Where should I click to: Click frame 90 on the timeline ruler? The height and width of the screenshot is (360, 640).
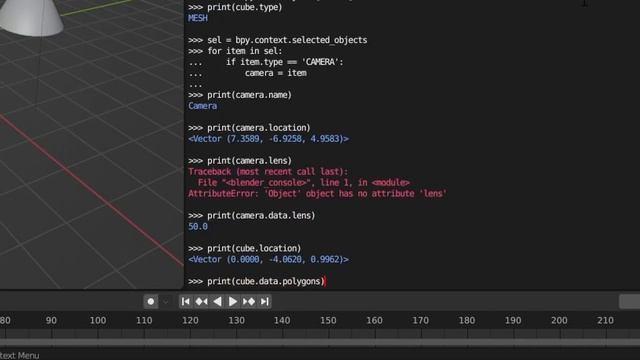click(x=51, y=320)
